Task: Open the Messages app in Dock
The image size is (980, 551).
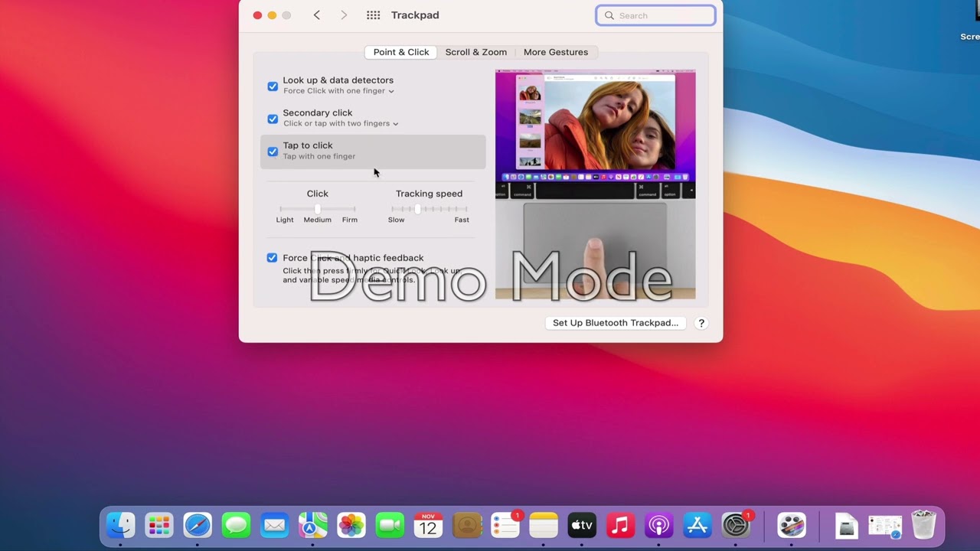Action: click(236, 525)
